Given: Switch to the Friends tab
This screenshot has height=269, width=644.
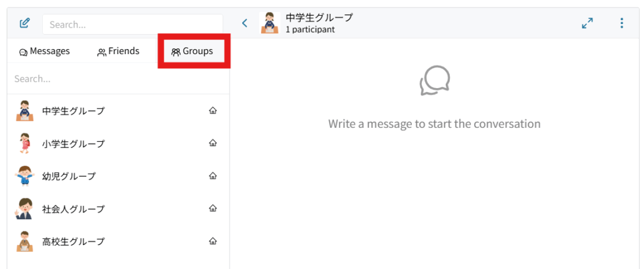Looking at the screenshot, I should (x=118, y=52).
